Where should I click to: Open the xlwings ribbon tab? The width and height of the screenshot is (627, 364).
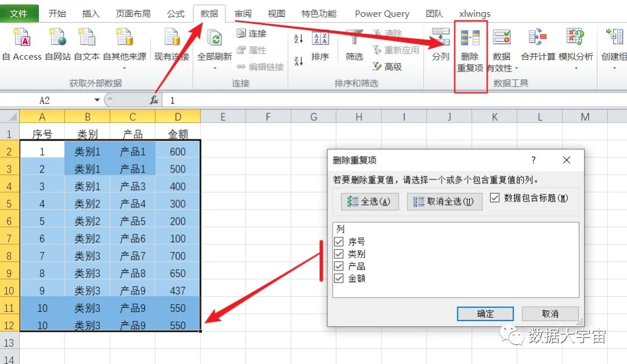(475, 13)
